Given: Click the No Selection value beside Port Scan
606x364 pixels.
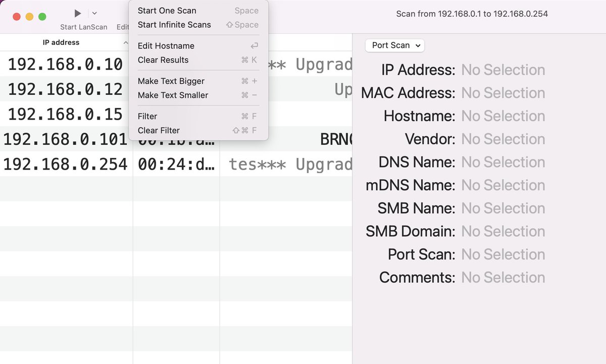Looking at the screenshot, I should (503, 254).
